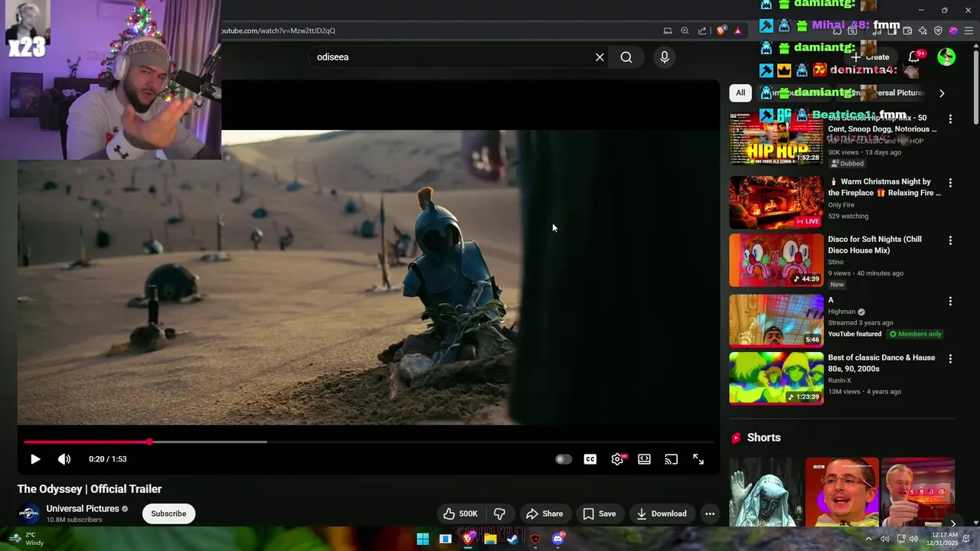980x551 pixels.
Task: Dislike the video with the thumbs-down icon
Action: 499,514
